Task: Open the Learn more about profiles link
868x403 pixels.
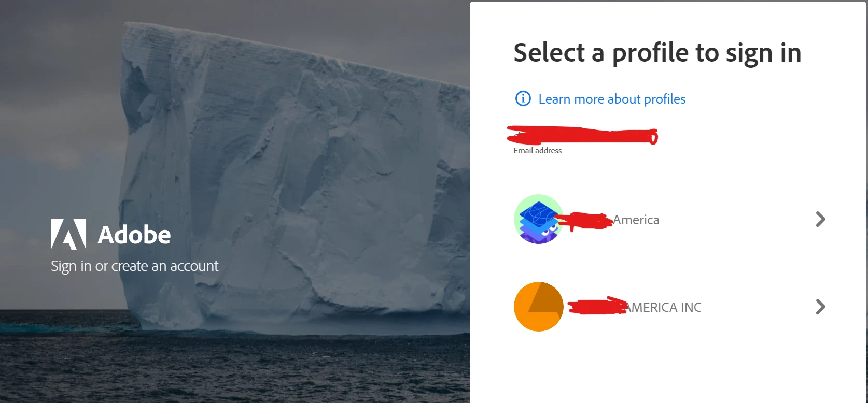Action: [x=612, y=99]
